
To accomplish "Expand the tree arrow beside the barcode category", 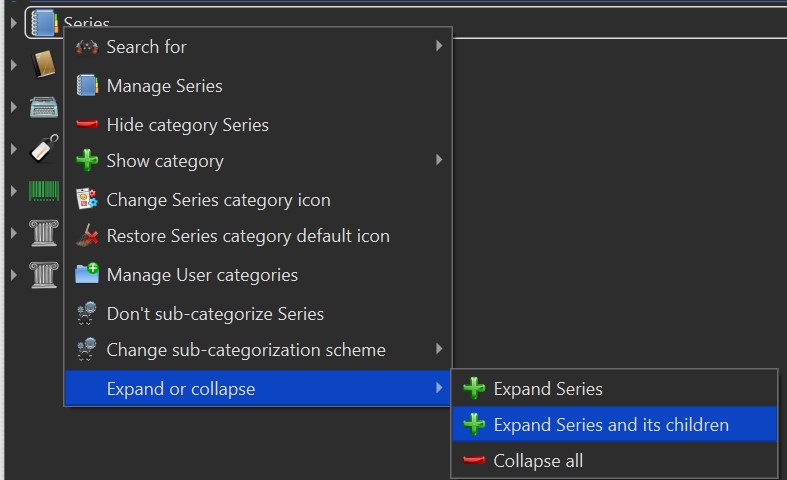I will (x=13, y=191).
